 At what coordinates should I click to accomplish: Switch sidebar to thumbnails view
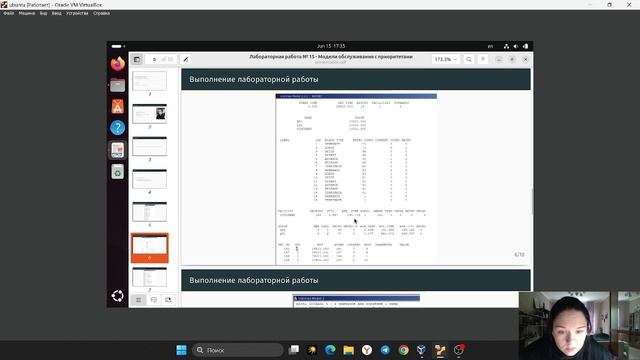point(139,300)
